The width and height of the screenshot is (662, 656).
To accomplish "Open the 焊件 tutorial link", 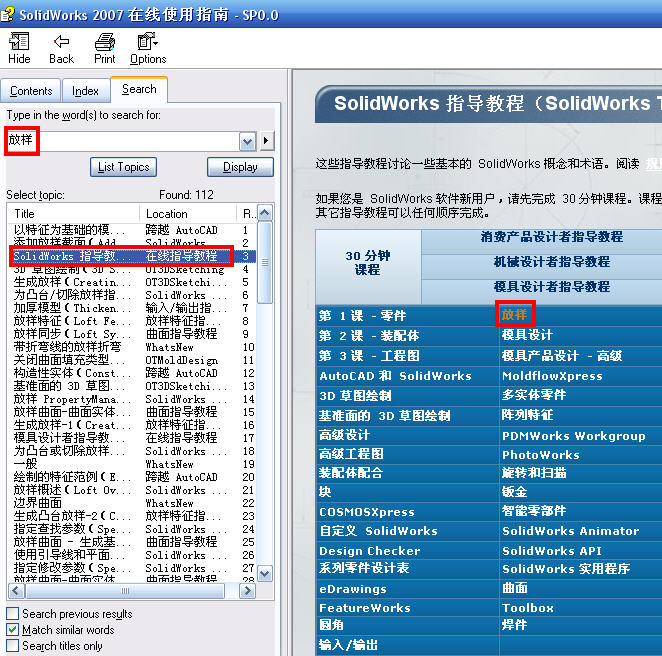I will pos(514,625).
